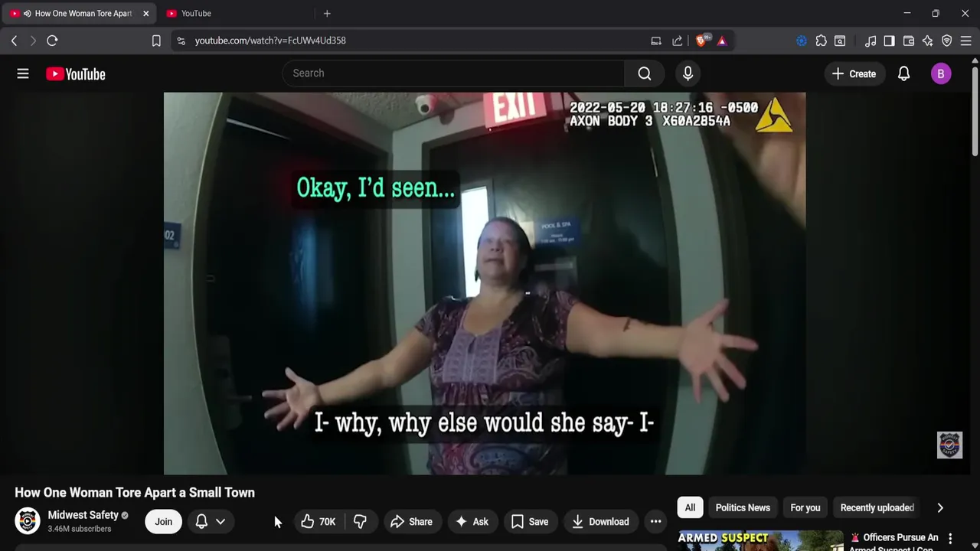Focus the YouTube Search field
The width and height of the screenshot is (980, 551).
(x=454, y=73)
